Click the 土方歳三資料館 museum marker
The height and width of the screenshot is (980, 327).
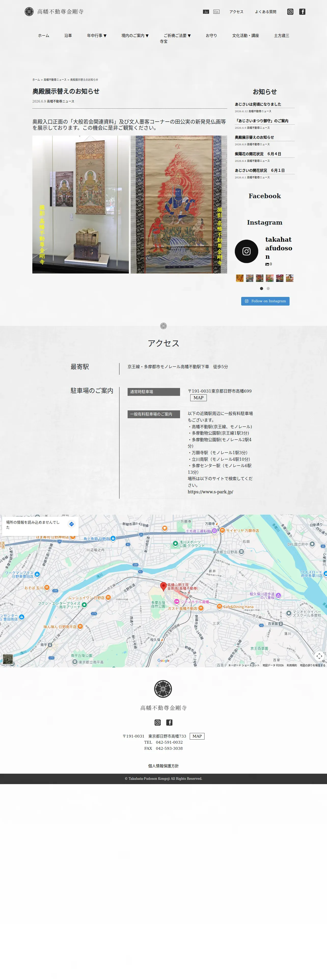point(214,531)
